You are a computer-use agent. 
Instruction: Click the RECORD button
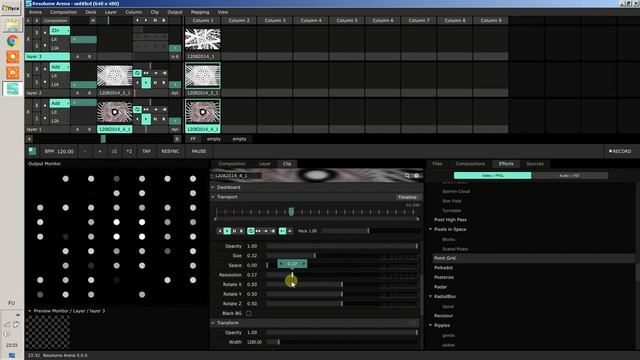(x=620, y=151)
